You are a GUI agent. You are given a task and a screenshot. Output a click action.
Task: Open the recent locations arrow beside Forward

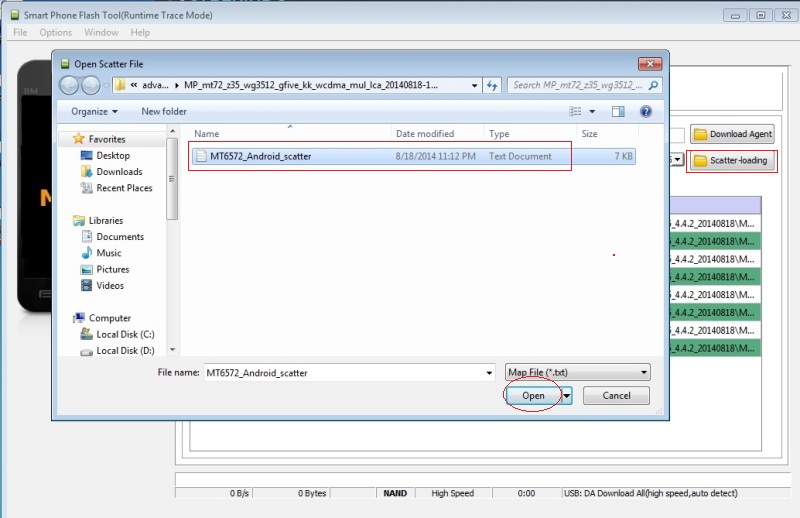tap(106, 85)
